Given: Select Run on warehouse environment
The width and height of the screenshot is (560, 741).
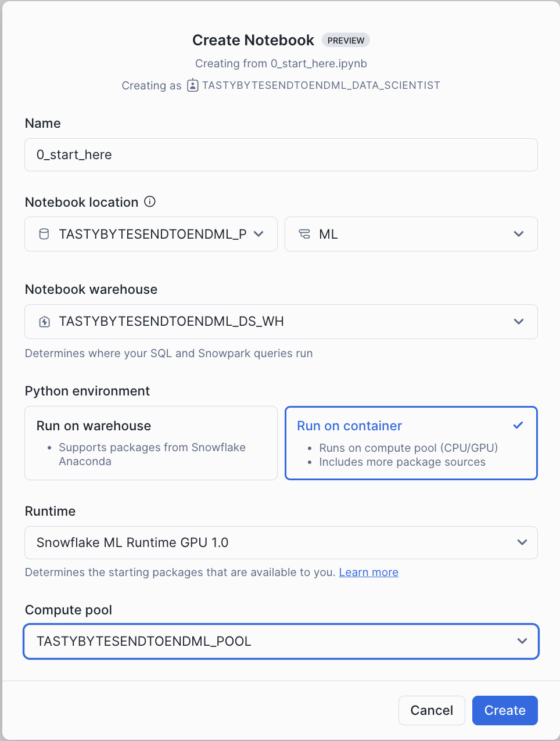Looking at the screenshot, I should coord(151,443).
